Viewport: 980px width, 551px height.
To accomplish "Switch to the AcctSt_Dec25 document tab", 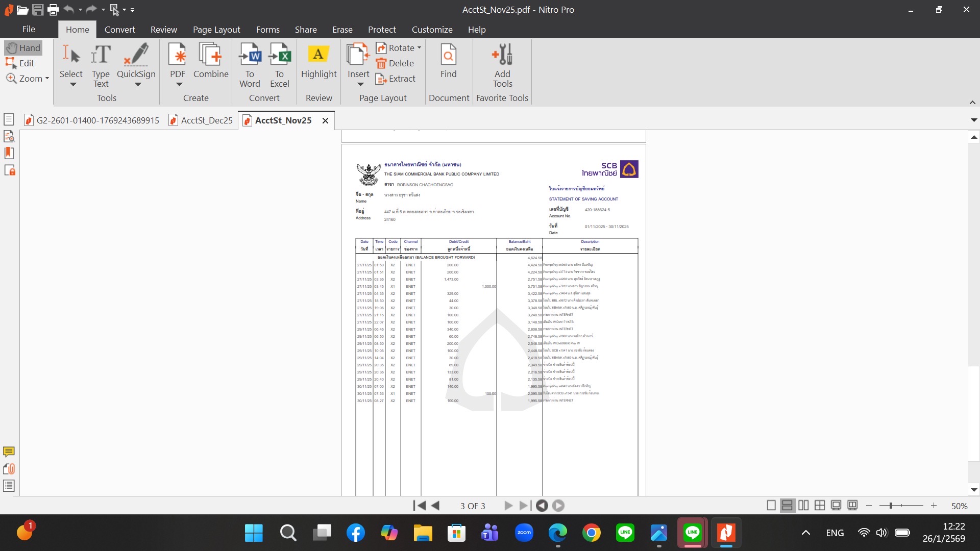I will [x=206, y=120].
